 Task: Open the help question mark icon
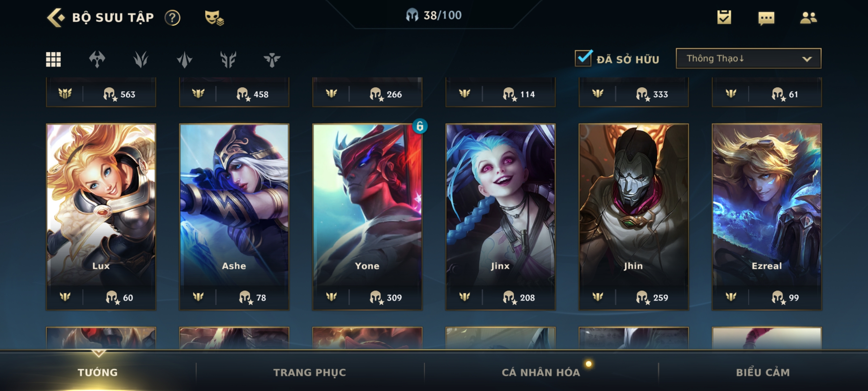click(173, 18)
